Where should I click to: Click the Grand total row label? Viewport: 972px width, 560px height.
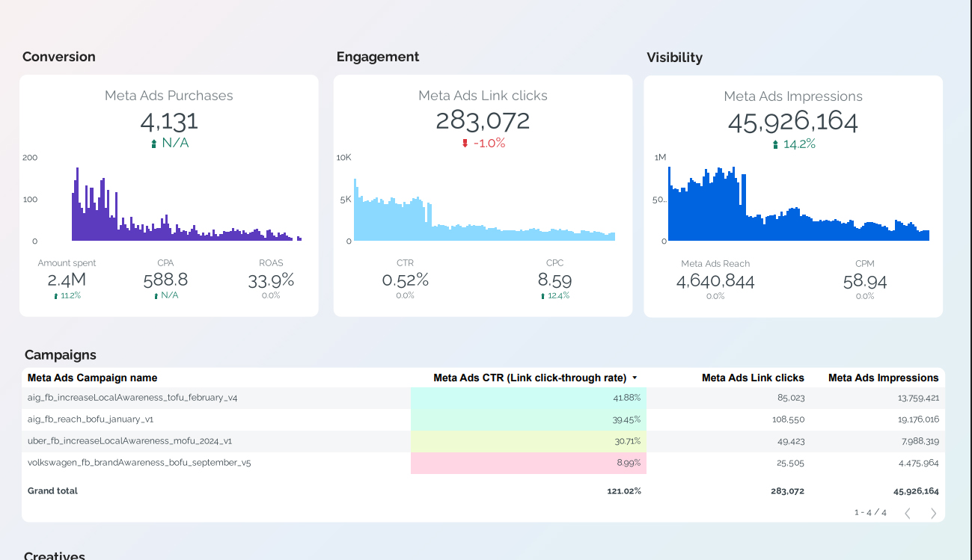52,491
